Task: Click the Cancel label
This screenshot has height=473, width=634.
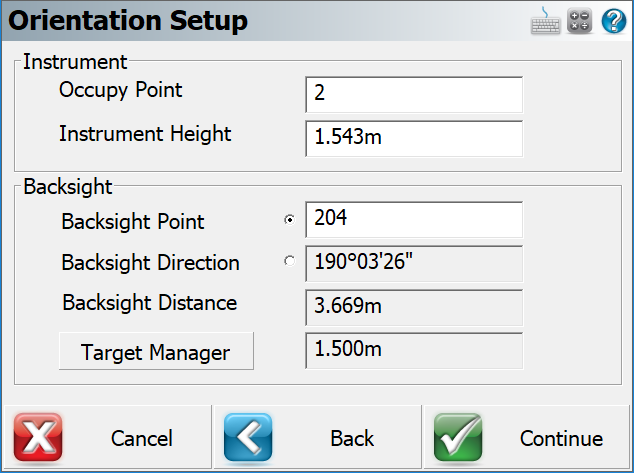Action: tap(142, 439)
